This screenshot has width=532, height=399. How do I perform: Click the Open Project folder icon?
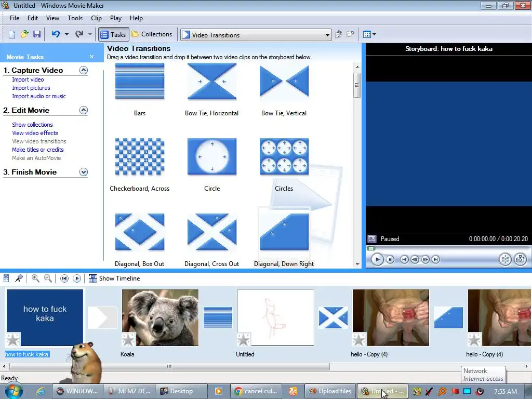[24, 34]
